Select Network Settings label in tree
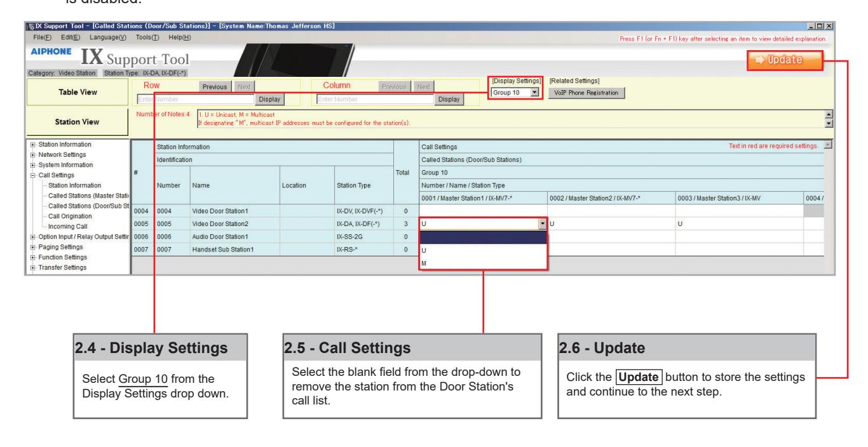This screenshot has width=868, height=447. 64,154
